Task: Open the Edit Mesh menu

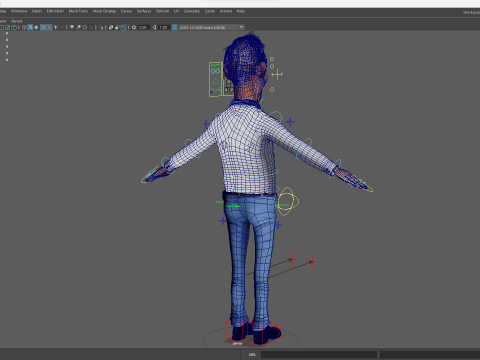Action: click(55, 11)
